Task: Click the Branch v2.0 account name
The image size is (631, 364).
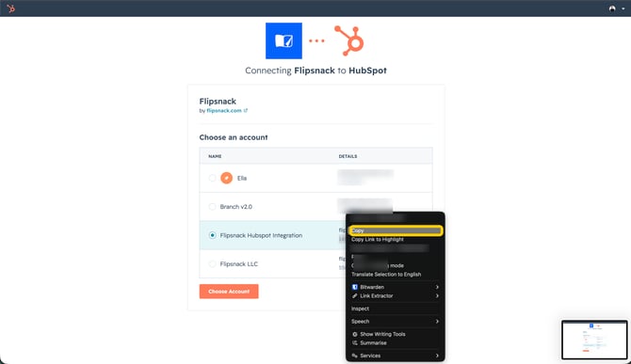Action: coord(235,207)
